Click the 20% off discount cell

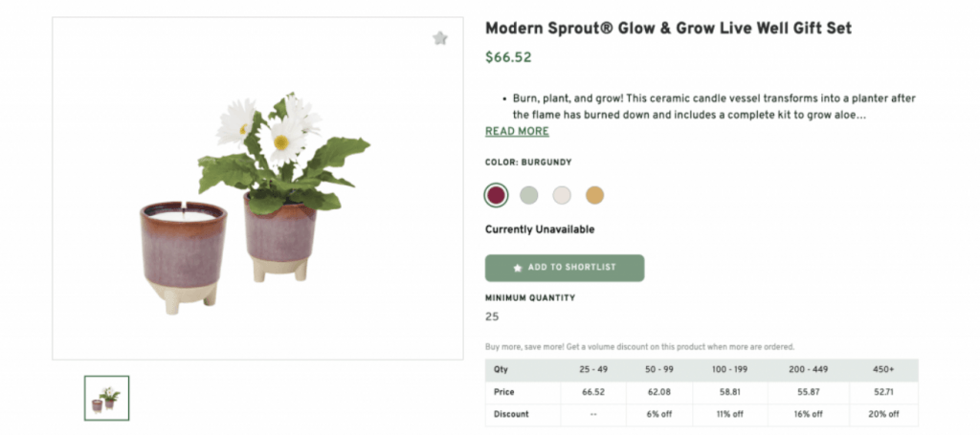click(882, 414)
